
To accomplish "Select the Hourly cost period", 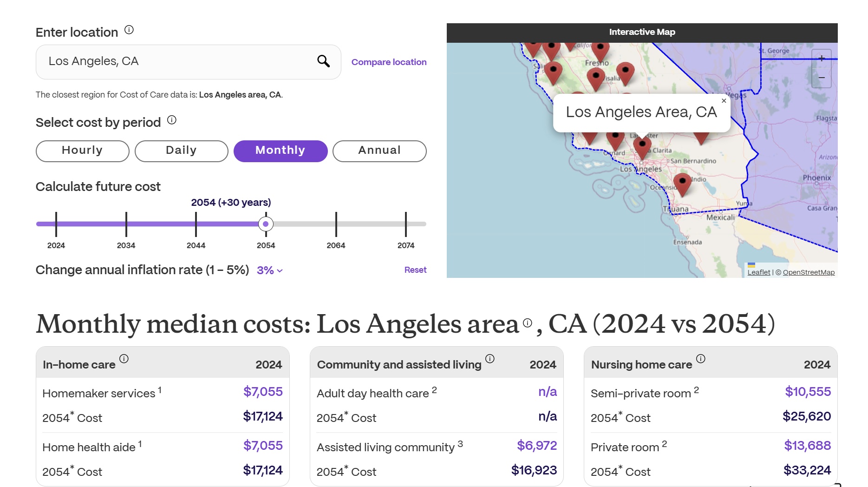I will 82,151.
